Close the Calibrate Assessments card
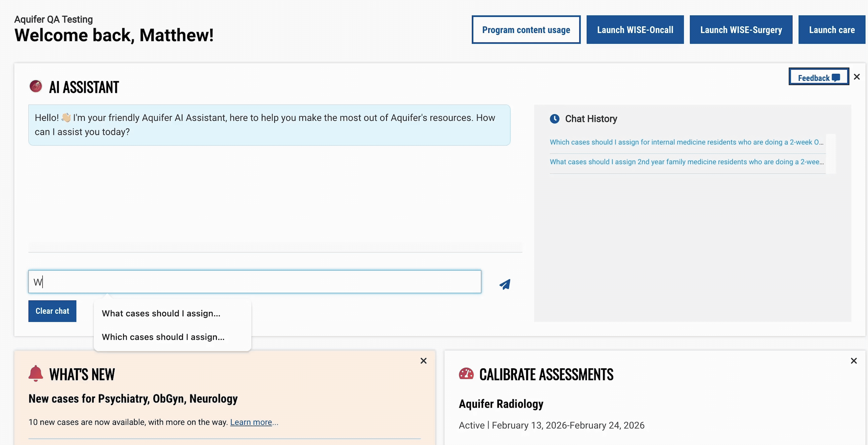 coord(854,361)
